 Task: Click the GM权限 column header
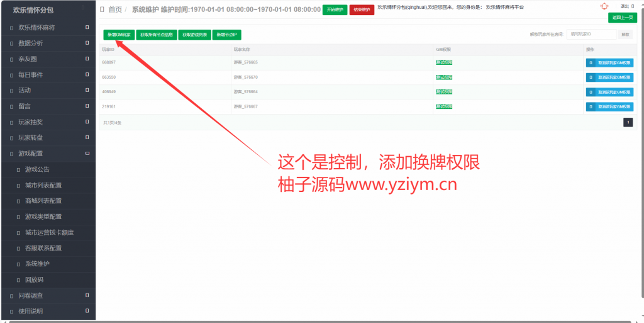point(443,49)
